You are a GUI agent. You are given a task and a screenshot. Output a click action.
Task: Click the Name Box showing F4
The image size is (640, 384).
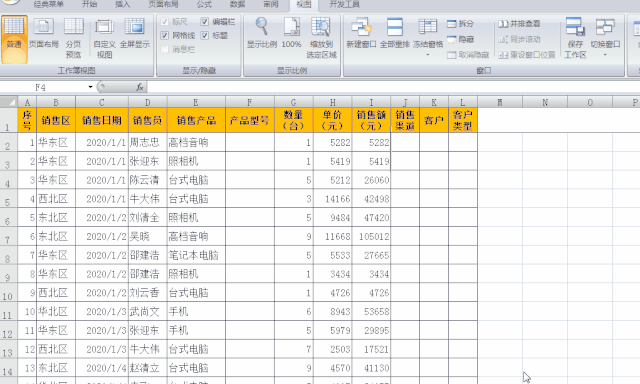pos(43,87)
